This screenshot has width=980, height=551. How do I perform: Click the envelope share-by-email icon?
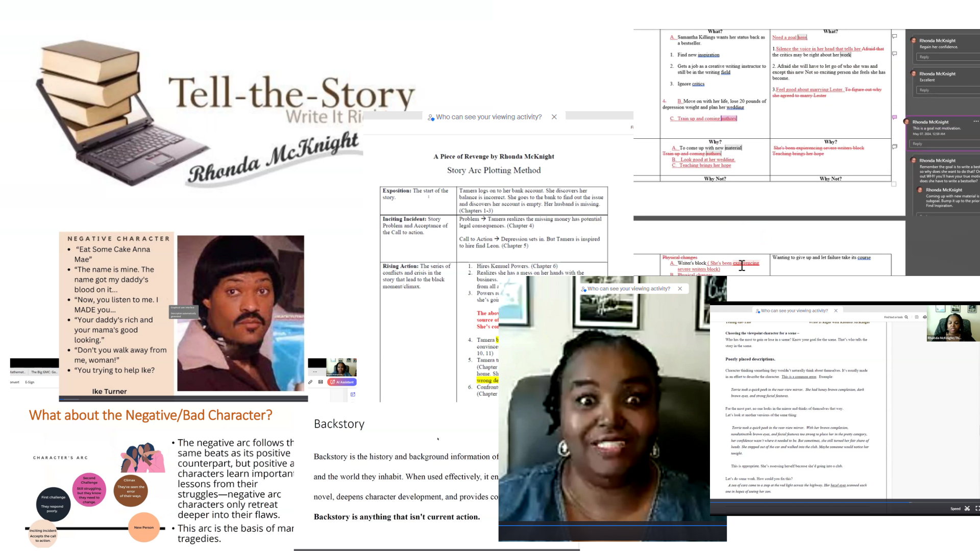(x=321, y=382)
